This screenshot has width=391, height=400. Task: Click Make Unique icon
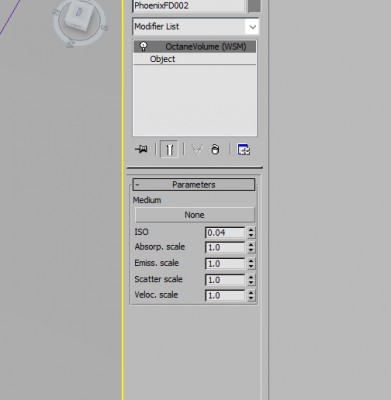pyautogui.click(x=197, y=150)
